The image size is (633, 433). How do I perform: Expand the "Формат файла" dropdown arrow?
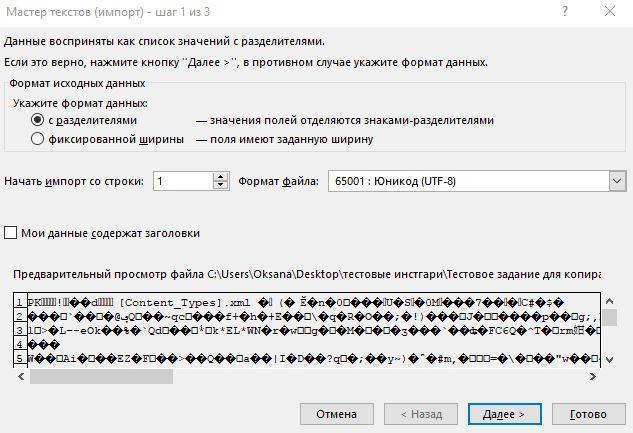click(616, 181)
